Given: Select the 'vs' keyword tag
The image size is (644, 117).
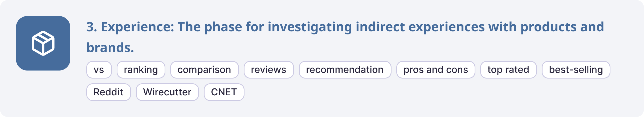Looking at the screenshot, I should click(99, 70).
